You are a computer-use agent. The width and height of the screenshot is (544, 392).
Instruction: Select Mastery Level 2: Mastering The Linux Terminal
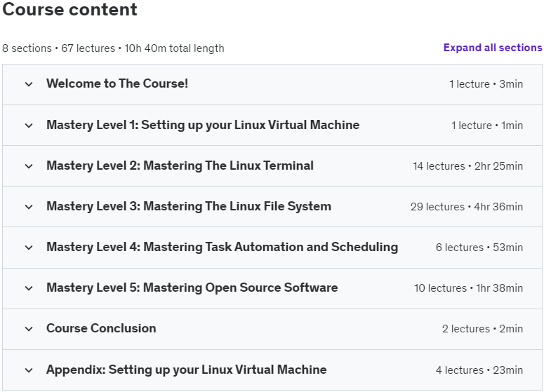(x=180, y=165)
